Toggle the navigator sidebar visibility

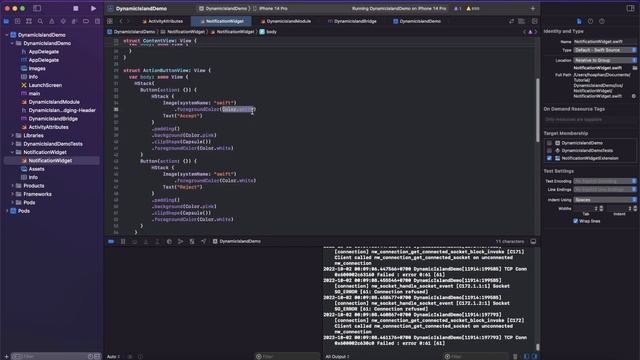point(37,8)
